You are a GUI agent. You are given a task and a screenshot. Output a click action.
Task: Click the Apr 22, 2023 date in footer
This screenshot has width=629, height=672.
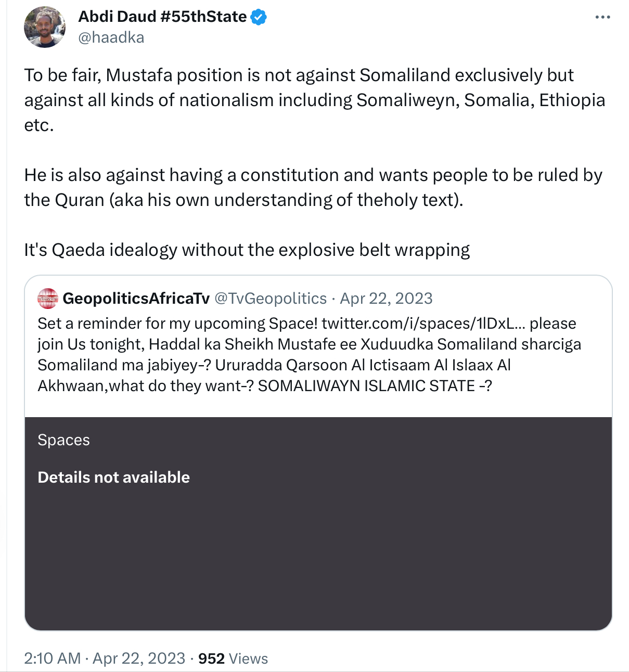point(139,658)
